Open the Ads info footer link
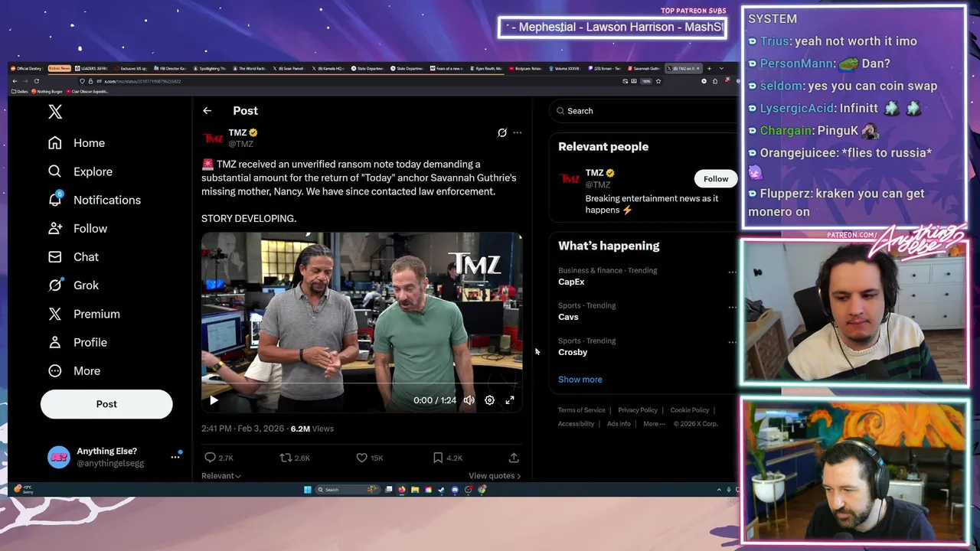Screen dimensions: 980x551 tap(619, 424)
